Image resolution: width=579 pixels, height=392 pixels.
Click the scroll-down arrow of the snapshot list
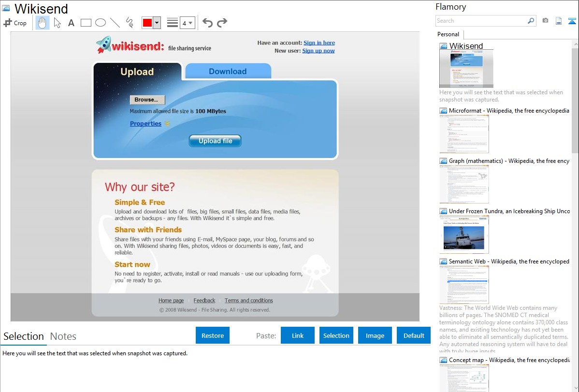point(575,388)
